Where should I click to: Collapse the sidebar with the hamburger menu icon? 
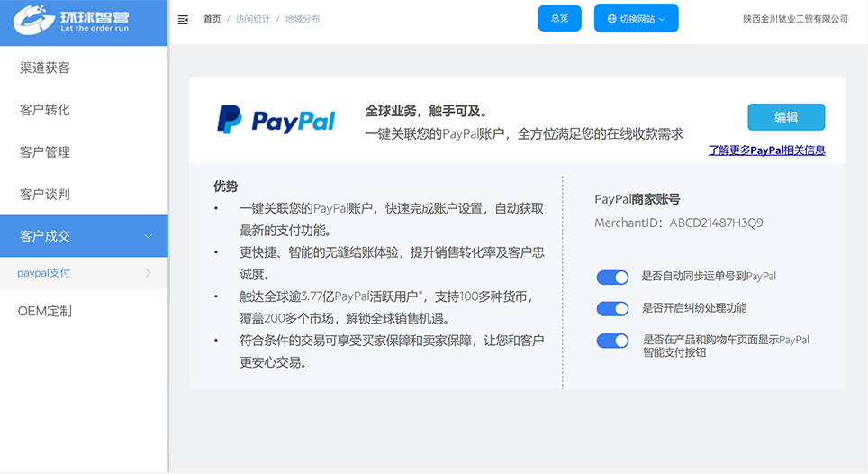click(183, 20)
